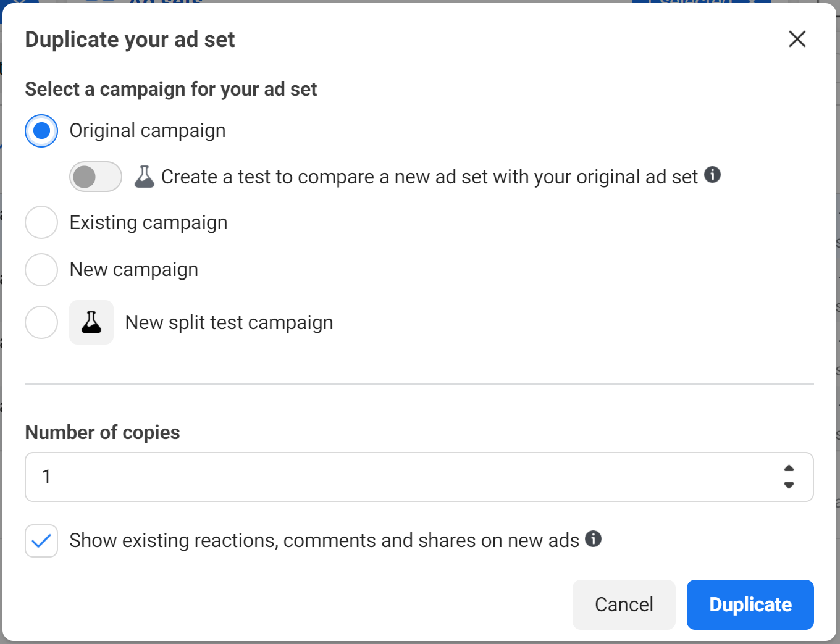Pick the New split test campaign radio button

point(41,322)
